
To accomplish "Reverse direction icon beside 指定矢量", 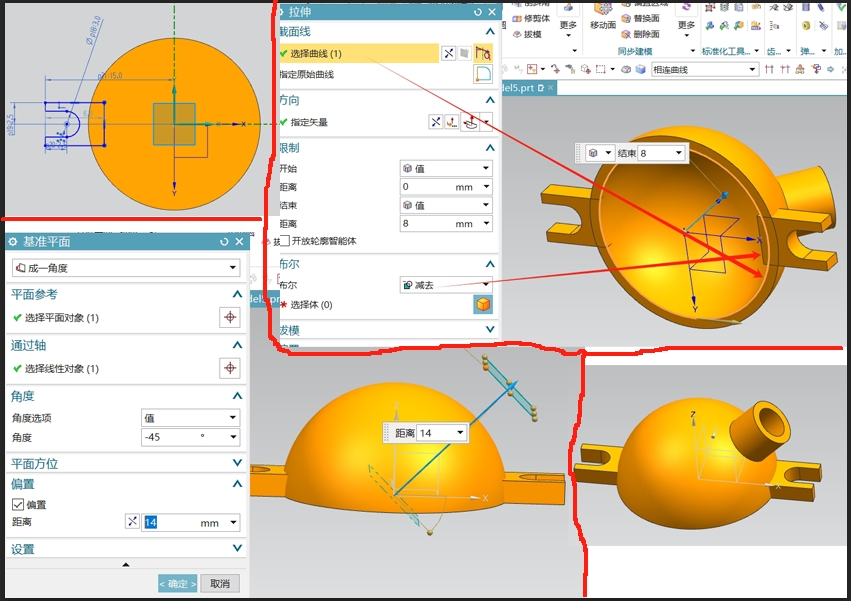I will [x=436, y=122].
